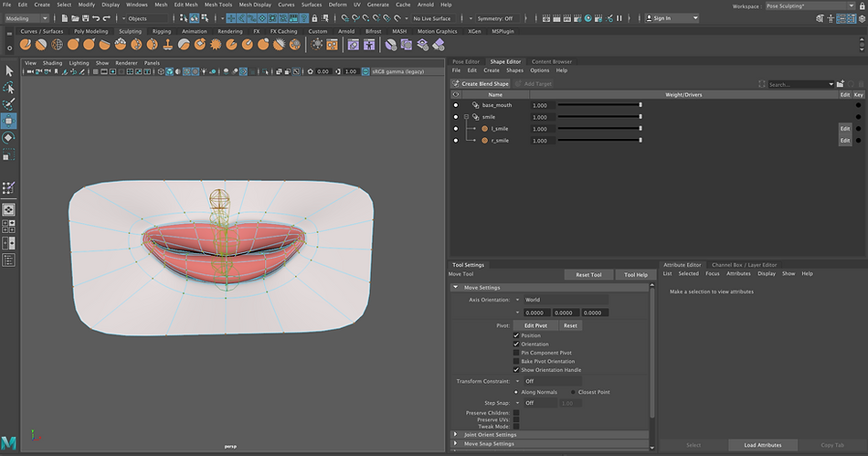This screenshot has height=456, width=868.
Task: Open the Mesh Tools menu
Action: (218, 5)
